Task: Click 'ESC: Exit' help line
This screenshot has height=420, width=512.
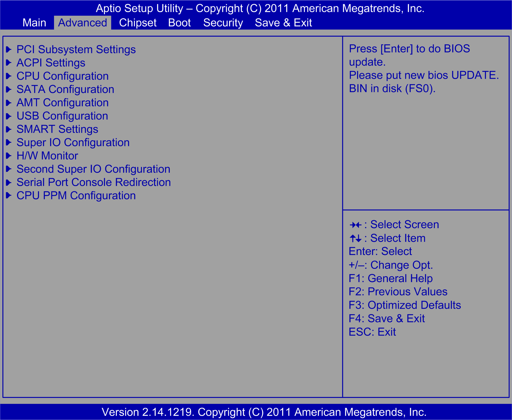Action: coord(372,332)
